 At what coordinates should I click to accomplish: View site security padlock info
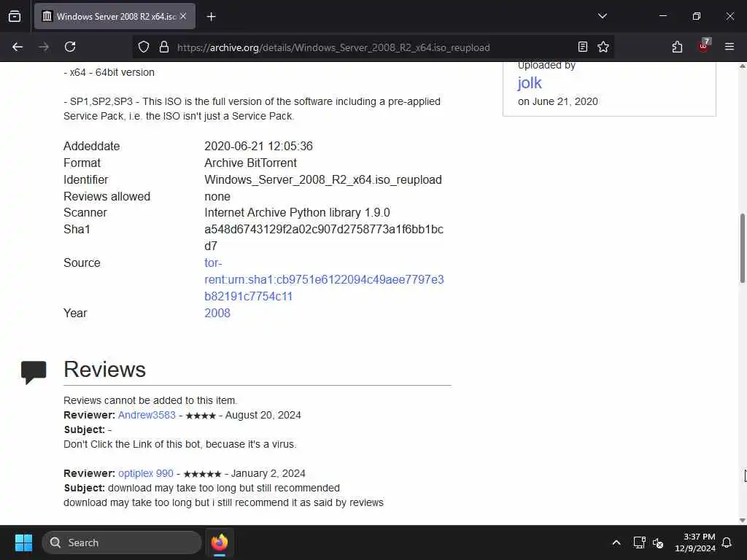pyautogui.click(x=164, y=47)
